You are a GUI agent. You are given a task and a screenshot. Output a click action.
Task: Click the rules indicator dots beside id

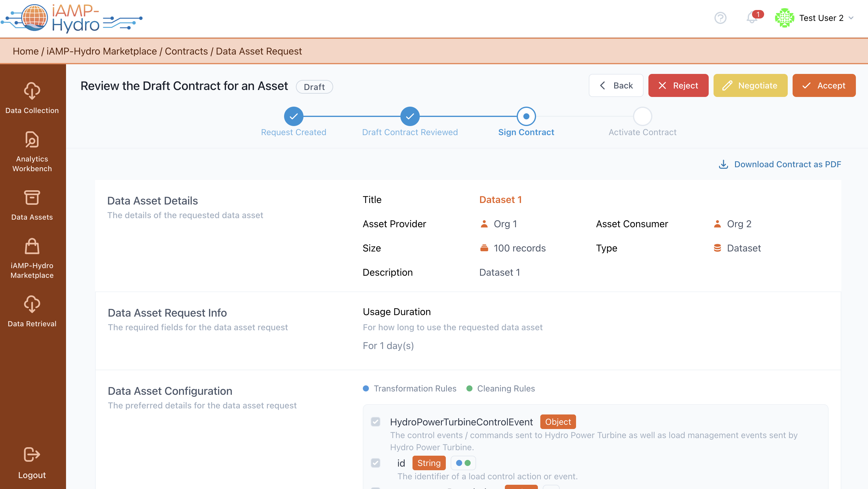(463, 463)
